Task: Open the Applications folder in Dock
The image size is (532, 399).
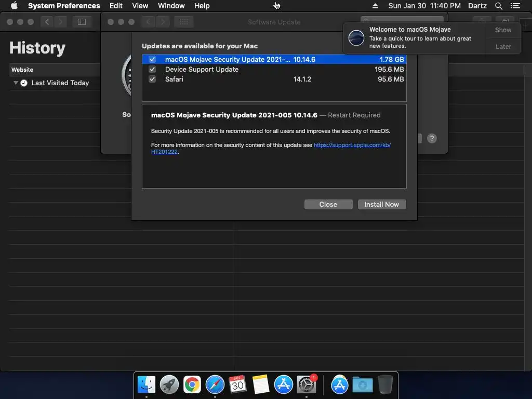Action: 340,385
